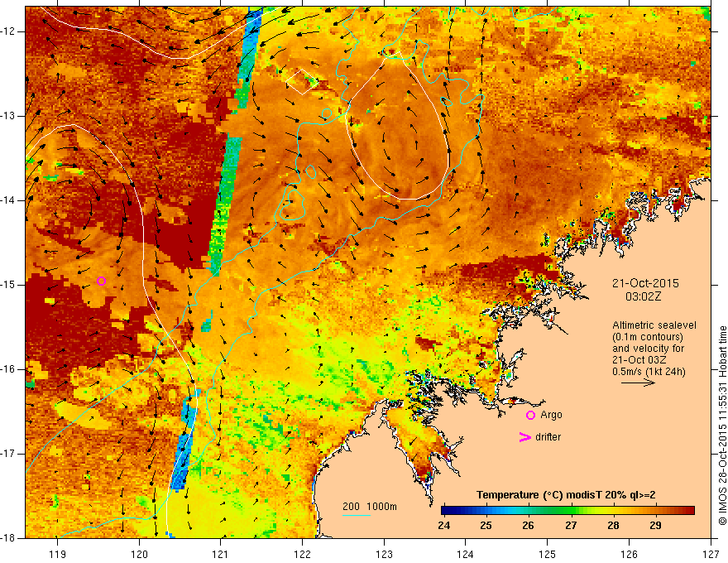Click the 'drifter' legend label

(x=548, y=437)
